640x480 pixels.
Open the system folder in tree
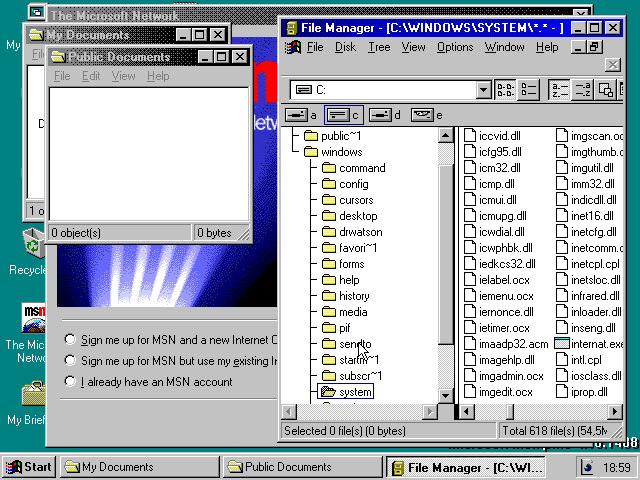tap(345, 392)
